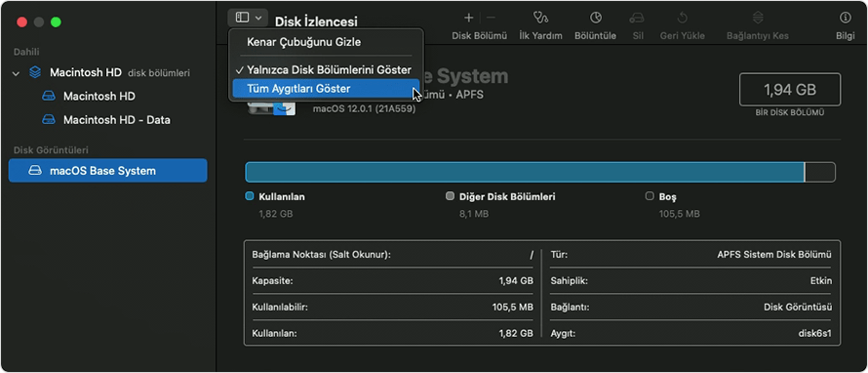Click macOS 12.0.1 (21A559) version text

click(364, 108)
